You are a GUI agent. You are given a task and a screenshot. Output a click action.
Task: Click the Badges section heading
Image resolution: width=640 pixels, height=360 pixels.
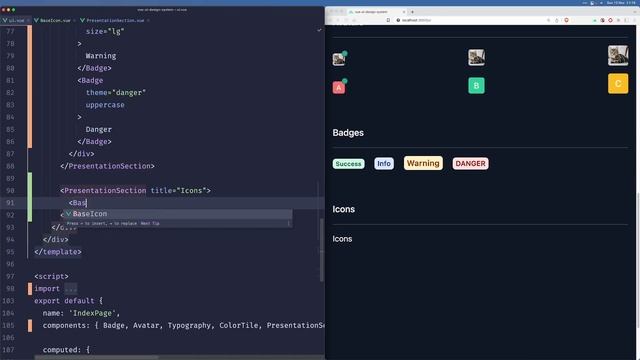[x=348, y=133]
